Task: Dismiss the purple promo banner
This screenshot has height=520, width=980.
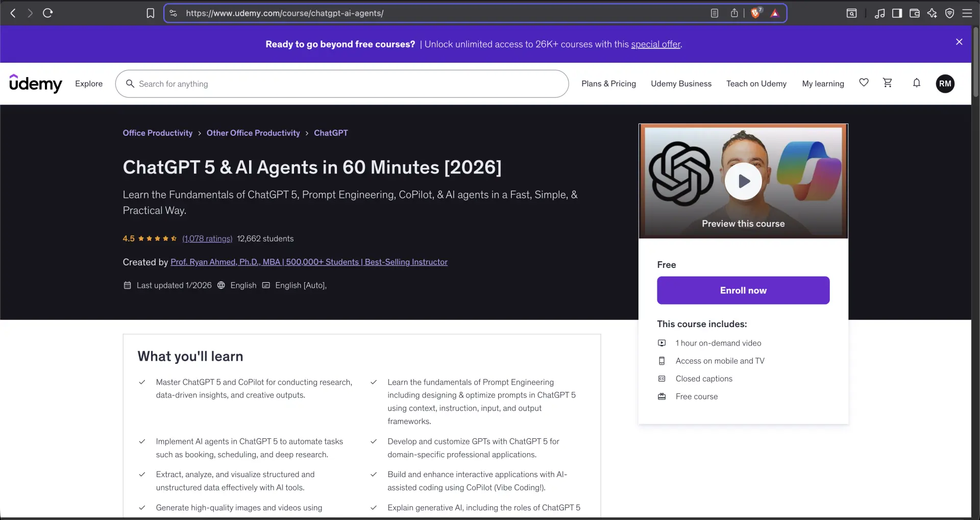Action: pyautogui.click(x=959, y=42)
